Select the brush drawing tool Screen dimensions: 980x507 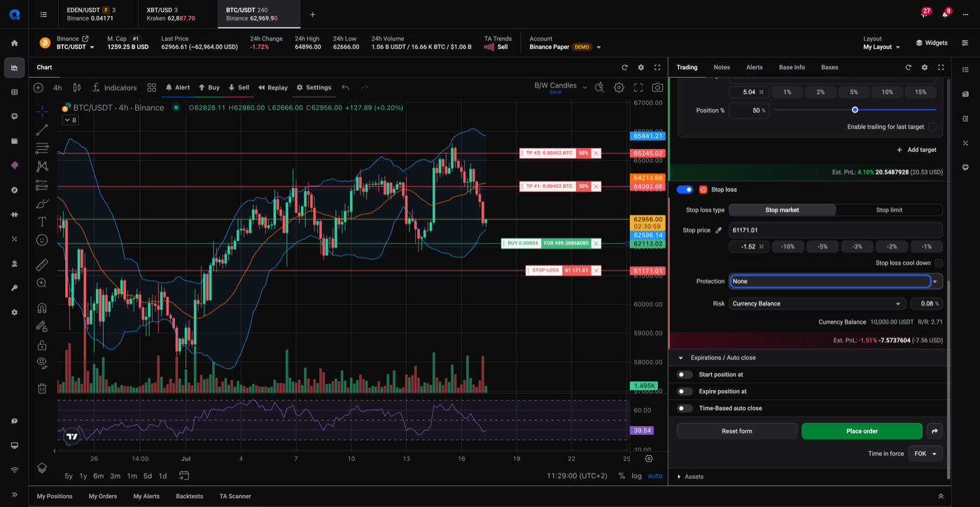coord(42,204)
